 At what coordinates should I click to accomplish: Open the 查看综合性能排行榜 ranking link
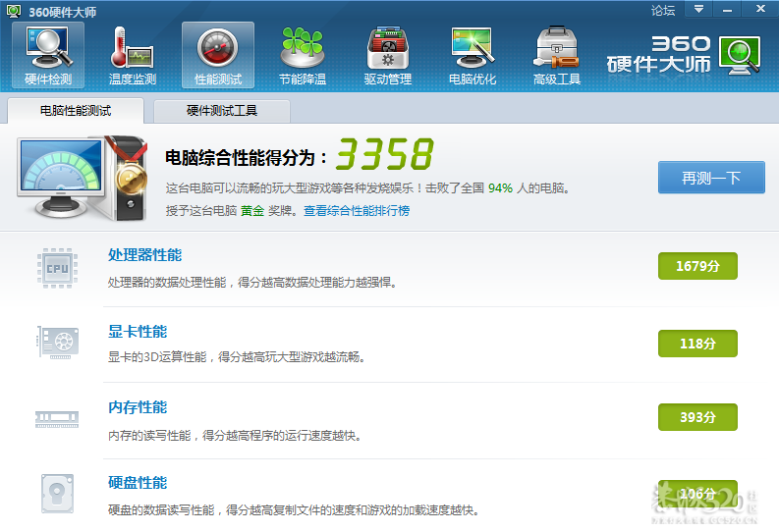point(357,211)
